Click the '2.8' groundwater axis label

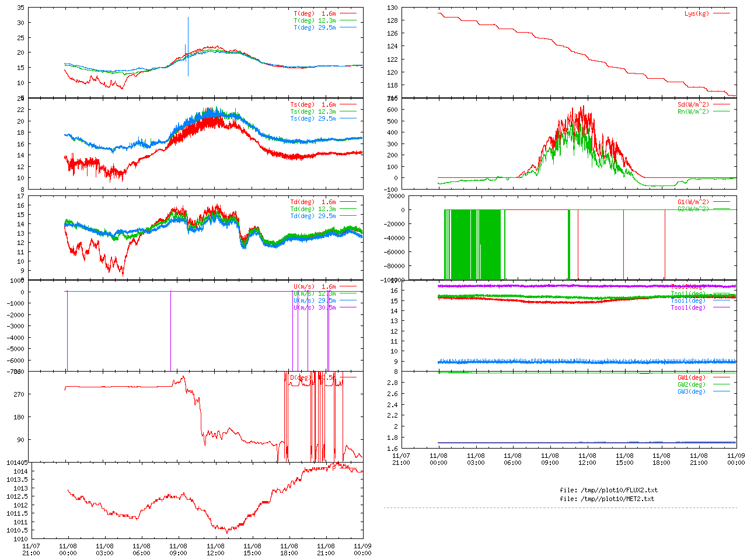click(392, 383)
